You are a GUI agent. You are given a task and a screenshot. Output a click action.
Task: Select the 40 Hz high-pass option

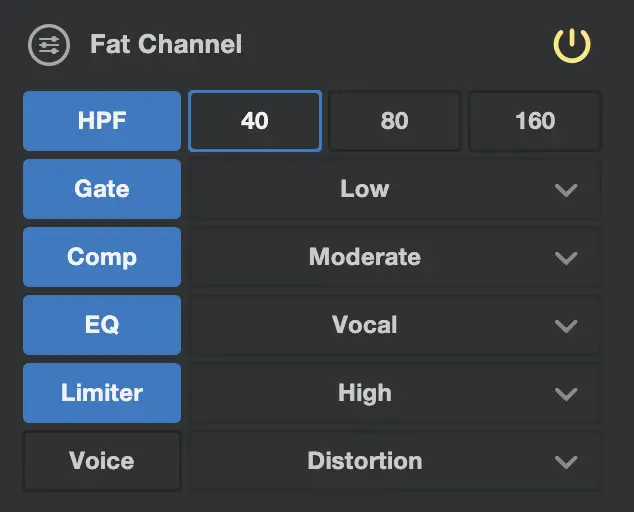coord(255,121)
